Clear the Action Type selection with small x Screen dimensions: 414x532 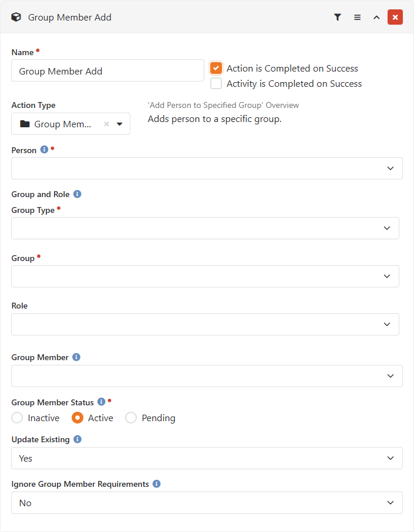pos(106,124)
